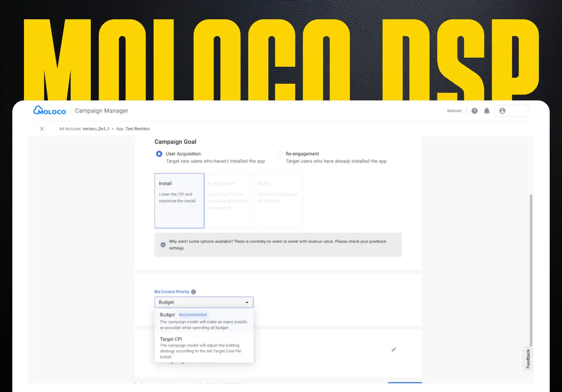Choose the disabled ROAS goal card
The image size is (562, 392).
pos(278,201)
